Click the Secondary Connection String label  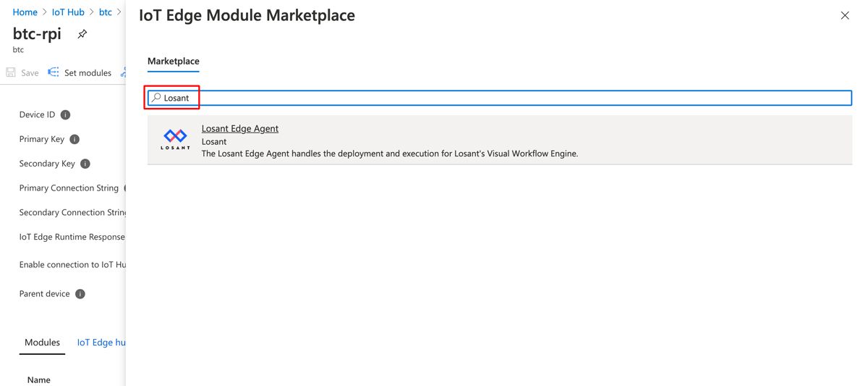click(72, 212)
